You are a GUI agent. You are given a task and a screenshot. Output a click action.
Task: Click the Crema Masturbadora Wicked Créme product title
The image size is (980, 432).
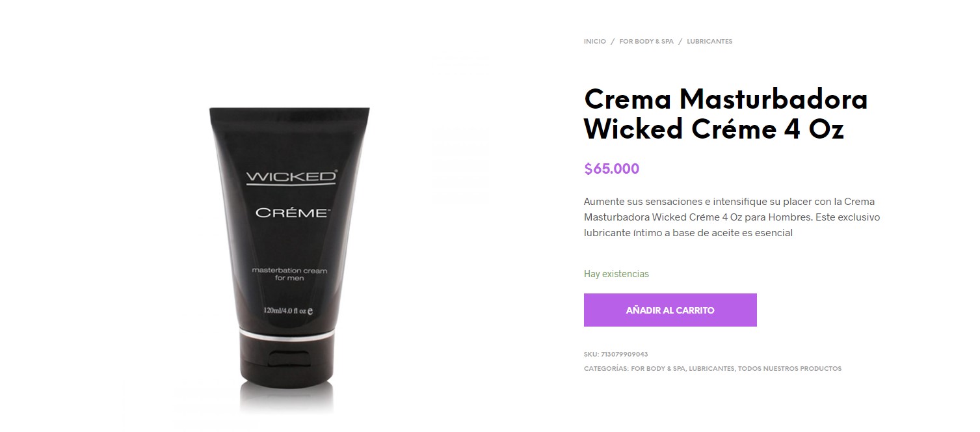(726, 115)
